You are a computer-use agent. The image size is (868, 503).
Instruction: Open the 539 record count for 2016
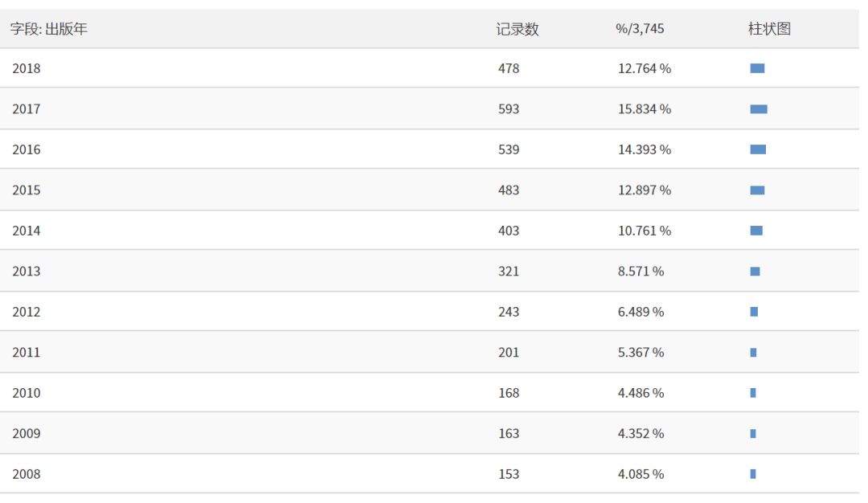509,150
